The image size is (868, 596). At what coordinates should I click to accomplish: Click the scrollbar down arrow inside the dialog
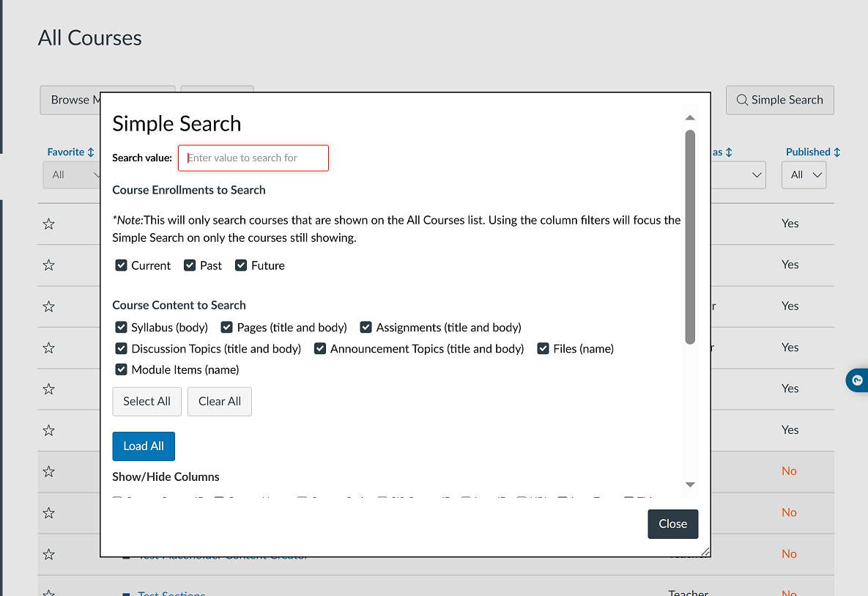pyautogui.click(x=690, y=485)
